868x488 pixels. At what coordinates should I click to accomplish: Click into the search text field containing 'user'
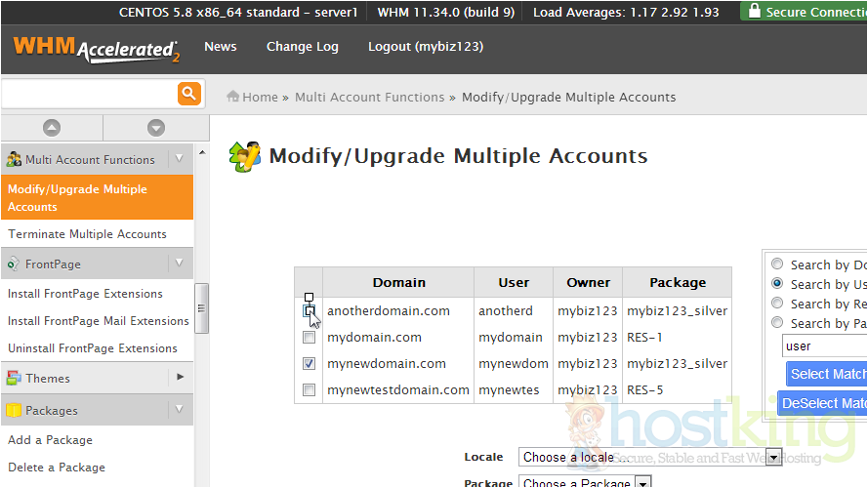pyautogui.click(x=823, y=346)
